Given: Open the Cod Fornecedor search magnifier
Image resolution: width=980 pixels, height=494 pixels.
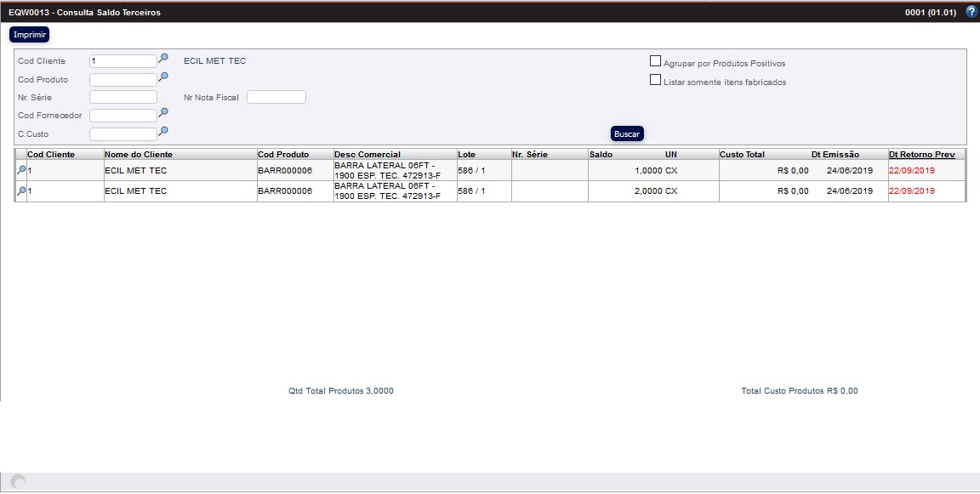Looking at the screenshot, I should coord(163,113).
